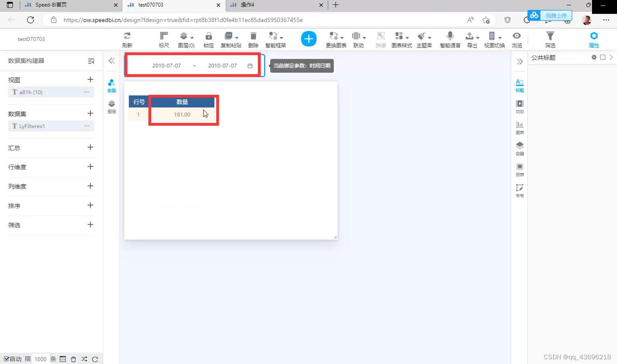Screen dimensions: 617x364
Task: Click the 161.00 table cell
Action: click(182, 114)
